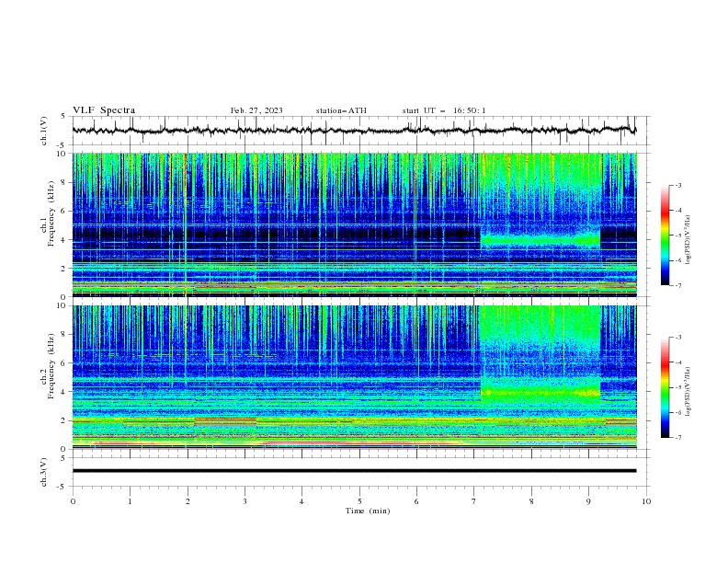Click time axis tick label "1"
The height and width of the screenshot is (563, 728).
pos(130,501)
